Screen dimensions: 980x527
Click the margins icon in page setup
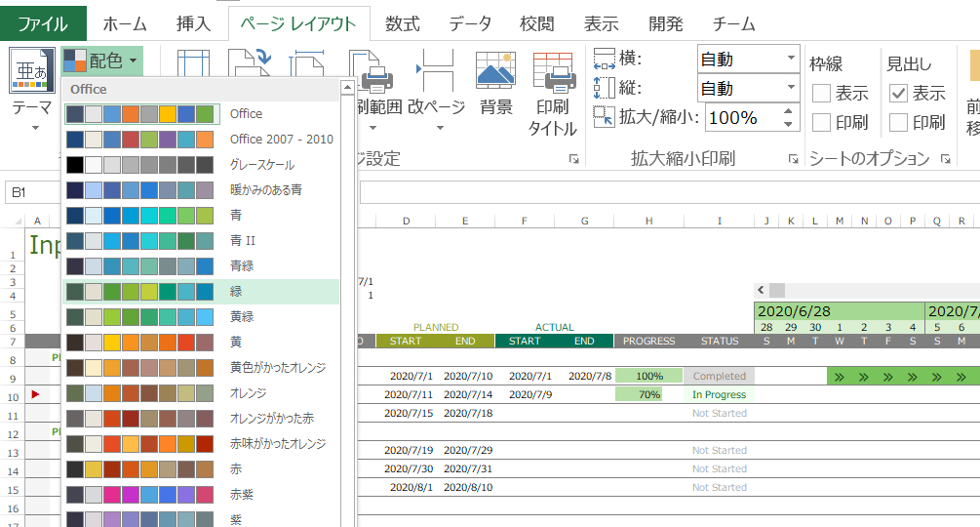point(193,63)
